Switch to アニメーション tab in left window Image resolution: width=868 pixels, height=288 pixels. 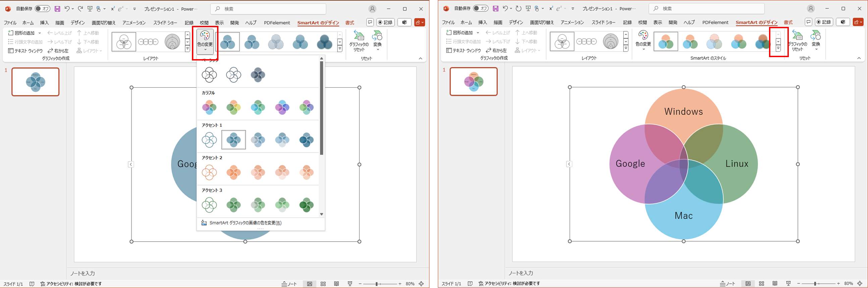(134, 23)
